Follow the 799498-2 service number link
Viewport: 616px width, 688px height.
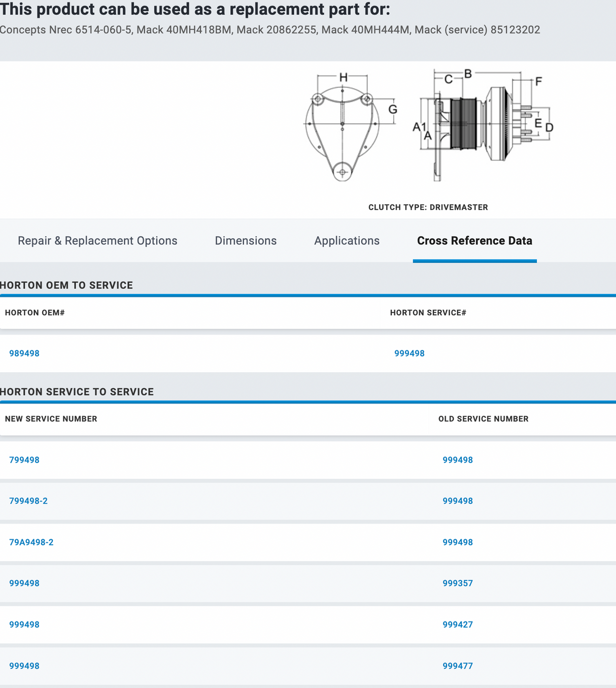(x=28, y=501)
